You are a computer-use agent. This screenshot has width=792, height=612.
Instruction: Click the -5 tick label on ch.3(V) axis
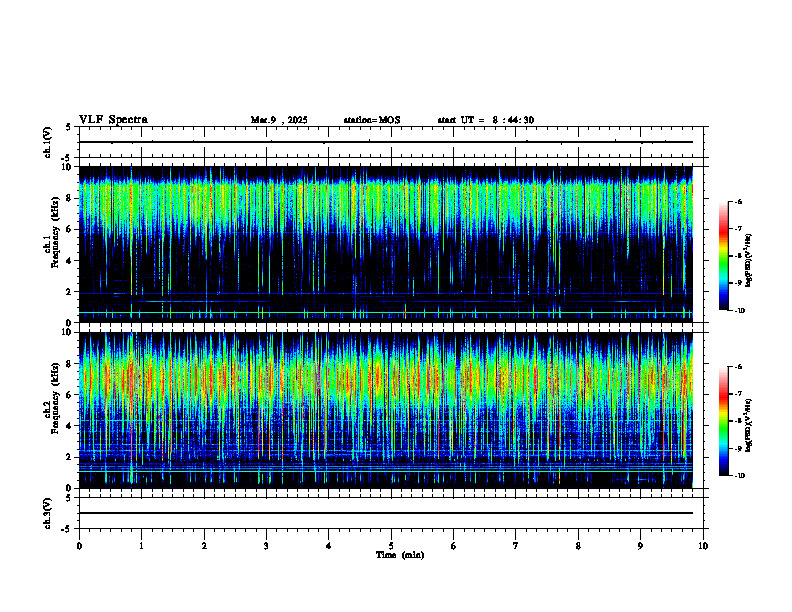pyautogui.click(x=68, y=529)
